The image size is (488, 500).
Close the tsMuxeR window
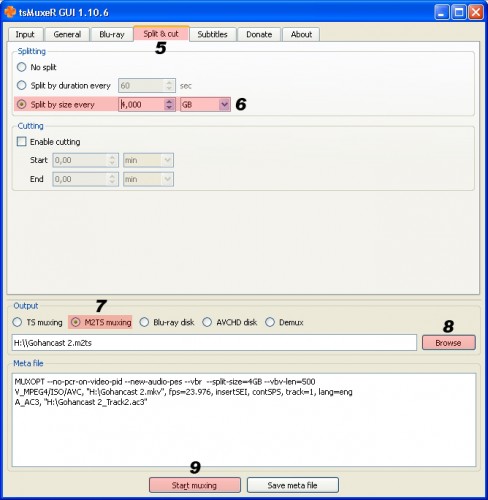coord(476,13)
